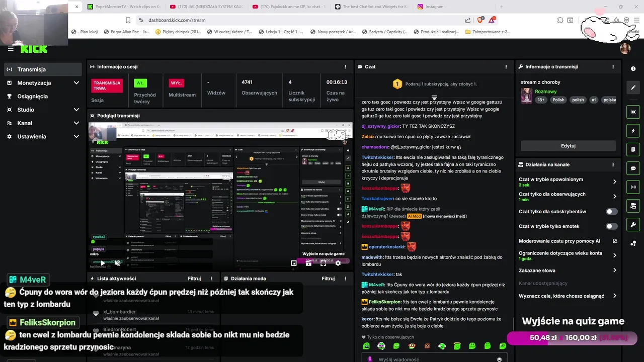Toggle the broadcast signal icon in sidebar

[633, 187]
